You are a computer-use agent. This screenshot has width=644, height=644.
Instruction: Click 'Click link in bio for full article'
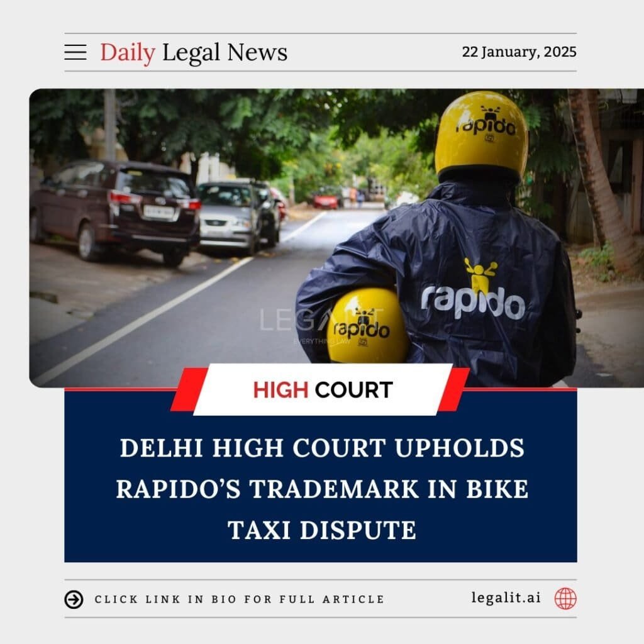(240, 599)
